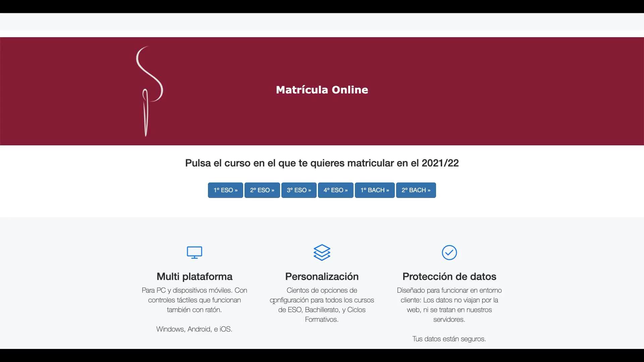
Task: Click the Multi plataforma heading
Action: [194, 277]
